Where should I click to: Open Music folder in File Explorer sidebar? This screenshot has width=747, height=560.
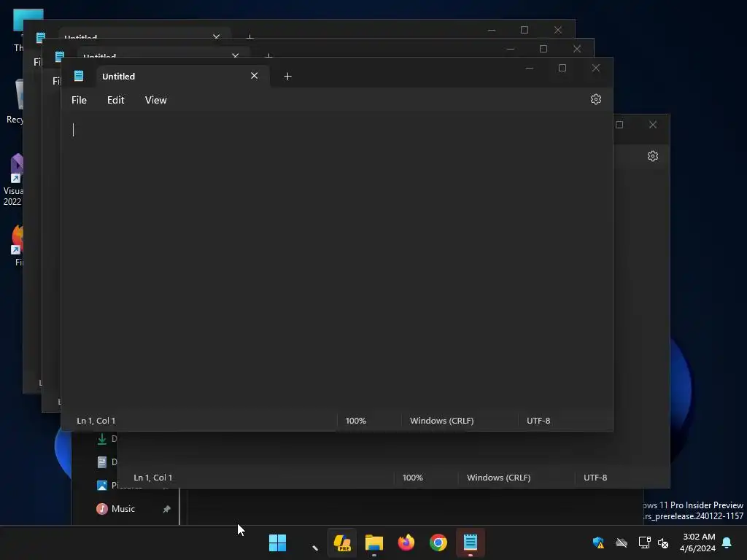[x=123, y=508]
